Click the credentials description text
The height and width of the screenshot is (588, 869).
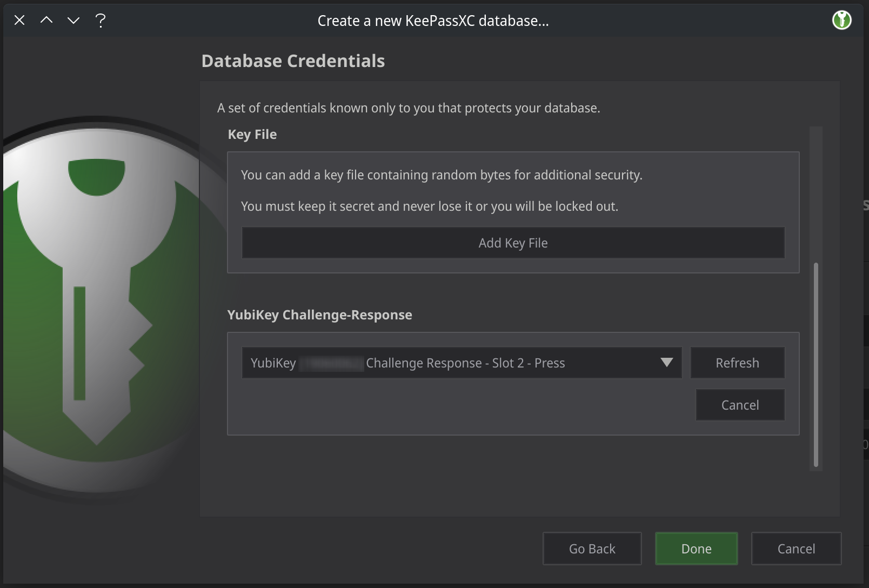[x=409, y=108]
